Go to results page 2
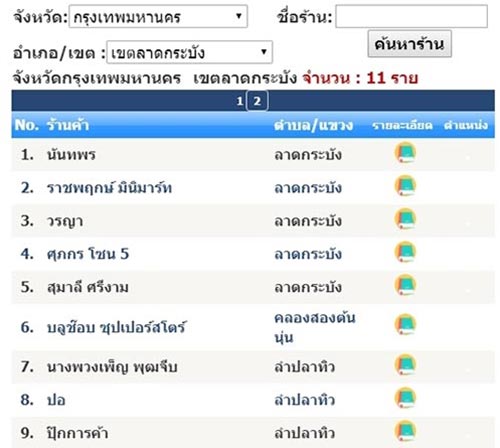Image resolution: width=500 pixels, height=448 pixels. [257, 101]
